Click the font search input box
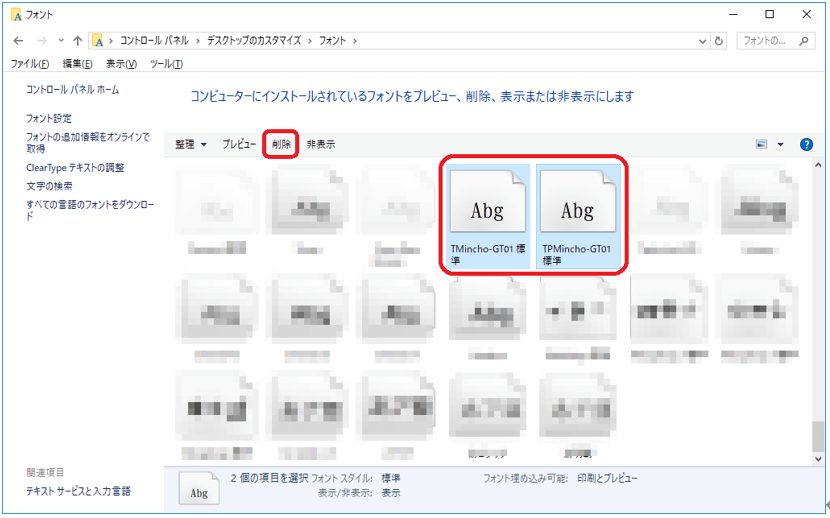Image resolution: width=830 pixels, height=518 pixels. [x=774, y=41]
